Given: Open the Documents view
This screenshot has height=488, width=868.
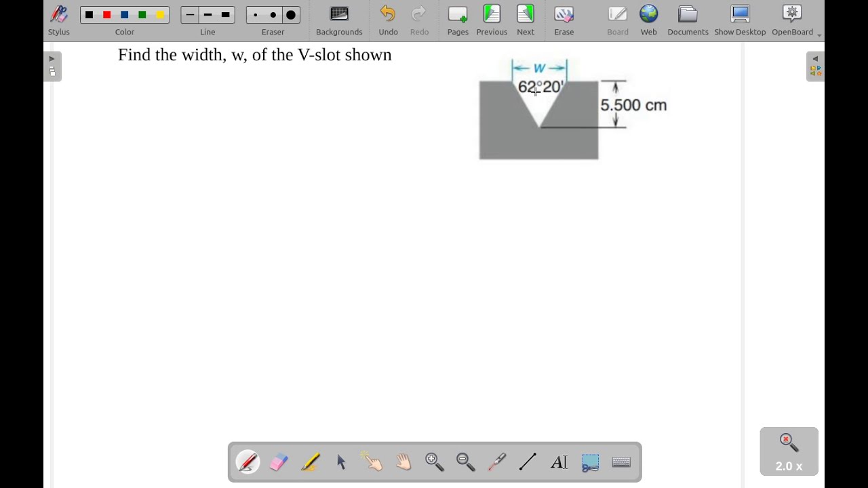Looking at the screenshot, I should coord(688,20).
